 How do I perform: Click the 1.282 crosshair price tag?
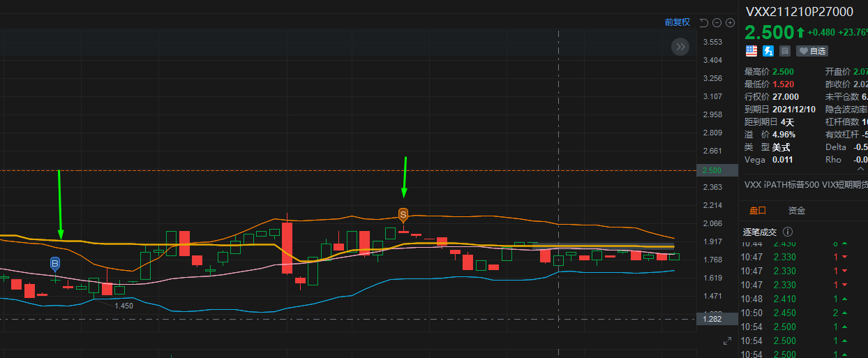[x=718, y=319]
